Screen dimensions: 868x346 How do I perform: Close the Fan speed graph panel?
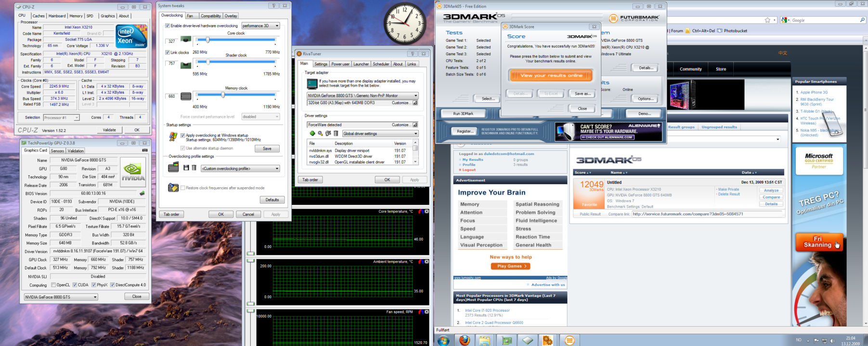[x=427, y=312]
